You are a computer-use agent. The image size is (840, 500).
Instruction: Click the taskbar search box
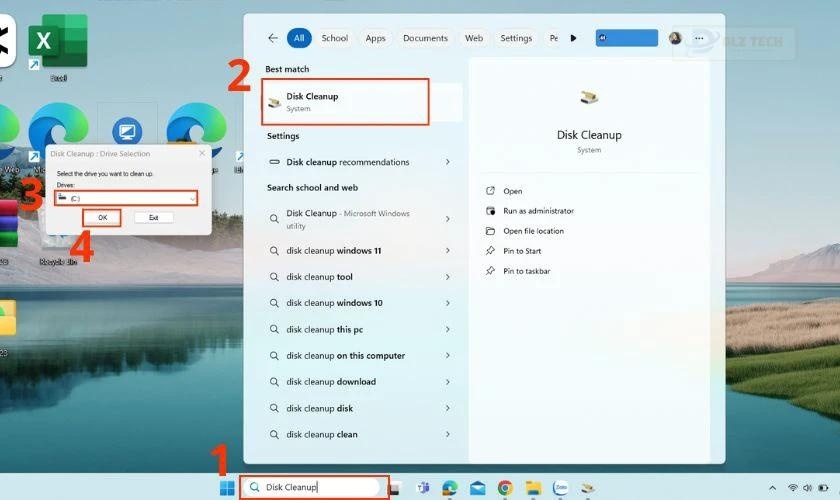[314, 487]
